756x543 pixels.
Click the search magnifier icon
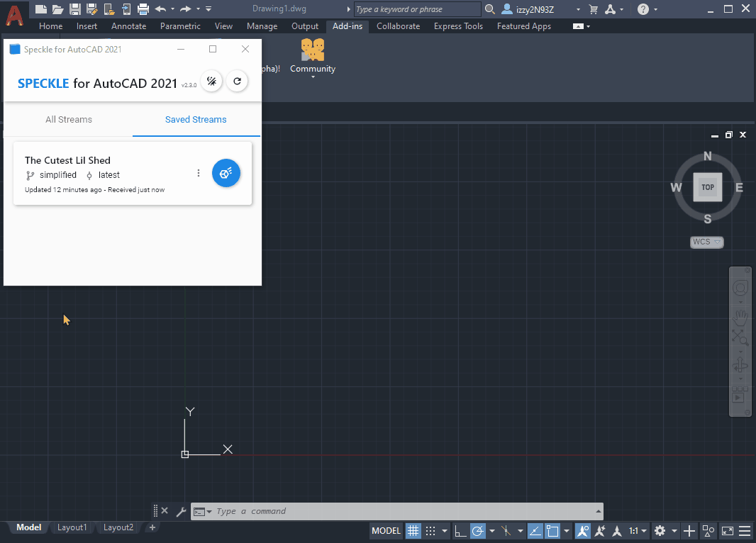click(489, 9)
